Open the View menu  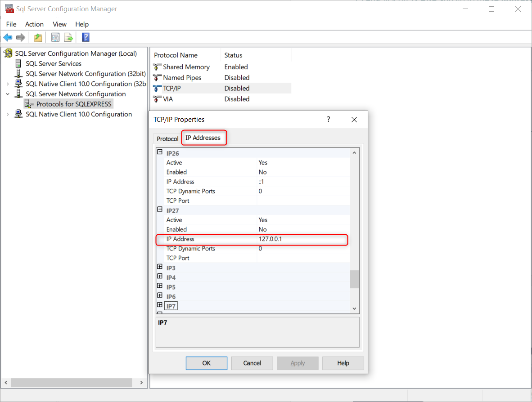[59, 24]
